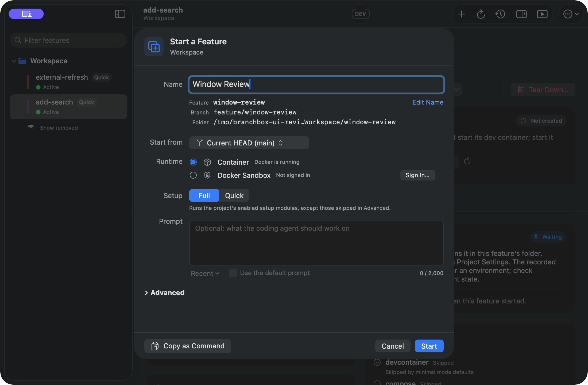The height and width of the screenshot is (385, 588).
Task: Cancel the Start a Feature dialog
Action: point(393,346)
